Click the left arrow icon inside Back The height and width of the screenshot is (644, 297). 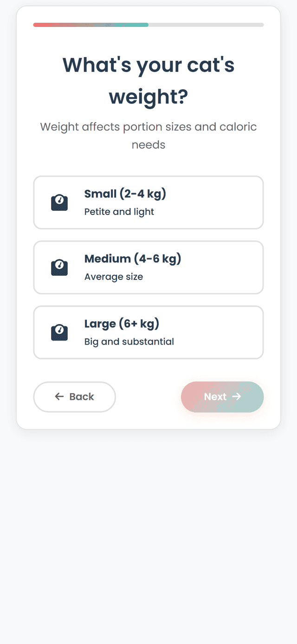58,397
